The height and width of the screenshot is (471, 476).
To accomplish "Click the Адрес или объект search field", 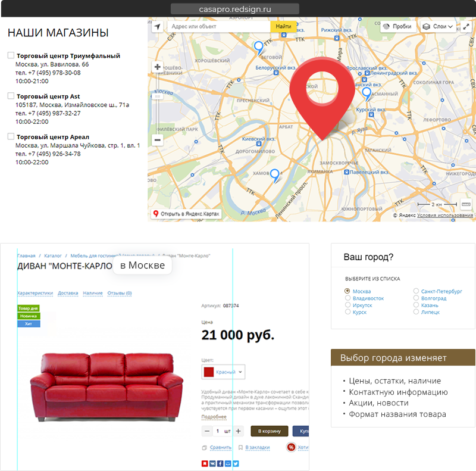I will coord(218,26).
